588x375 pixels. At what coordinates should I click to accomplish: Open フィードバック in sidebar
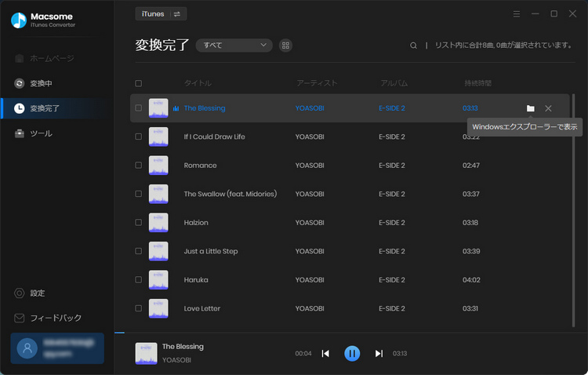point(48,319)
